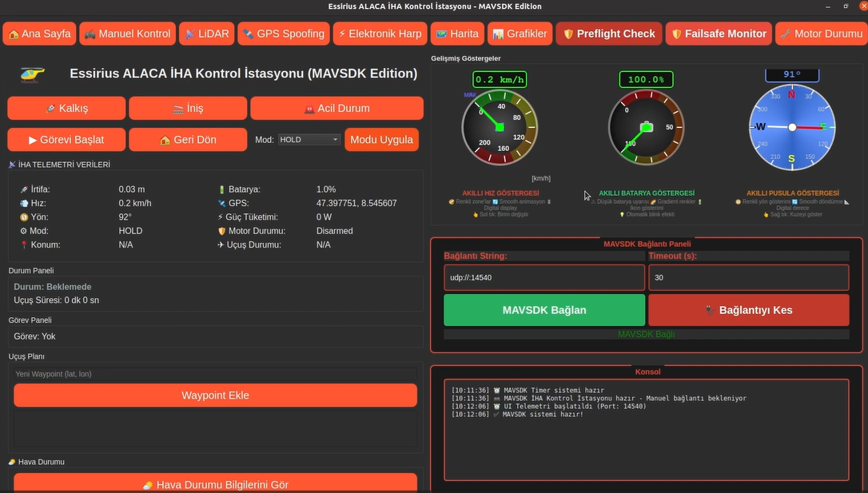Select the Failsafe Monitor tab

pos(719,34)
